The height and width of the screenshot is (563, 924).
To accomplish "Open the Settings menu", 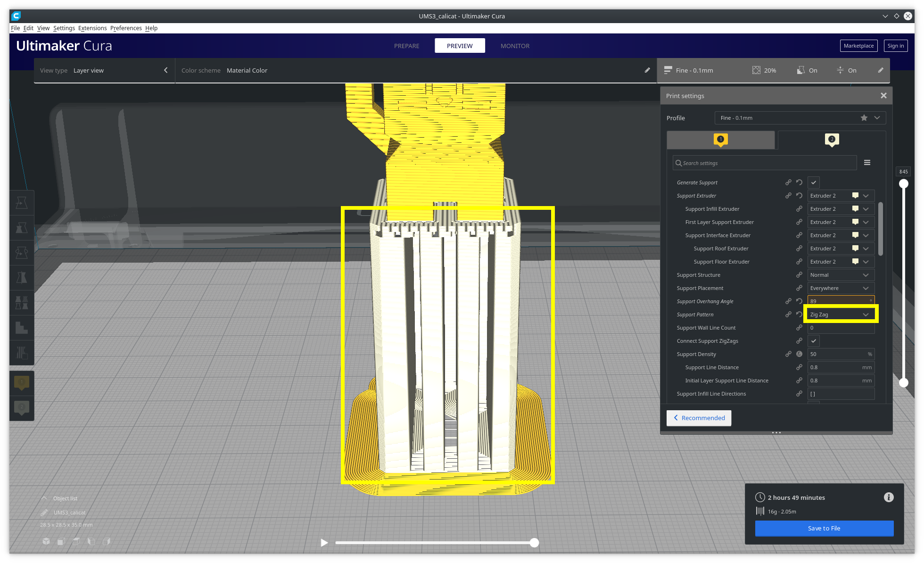I will coord(64,28).
